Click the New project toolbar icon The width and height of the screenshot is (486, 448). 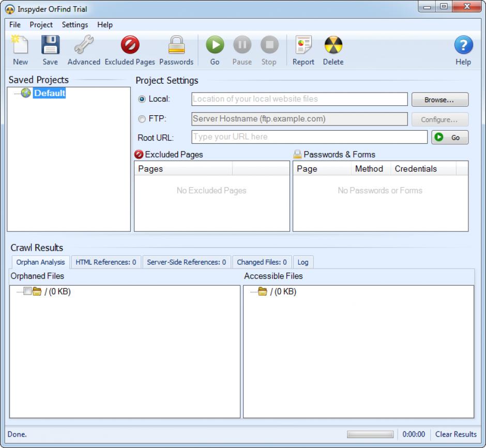20,46
